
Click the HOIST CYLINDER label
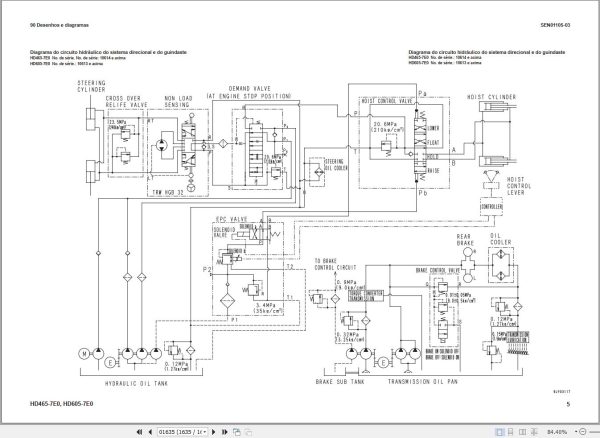tap(491, 97)
